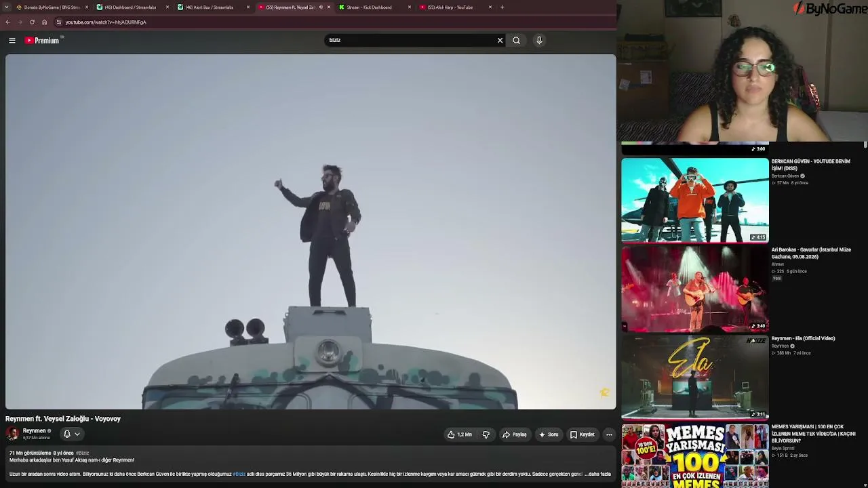View site information icon in address bar
The image size is (868, 488).
pyautogui.click(x=59, y=22)
